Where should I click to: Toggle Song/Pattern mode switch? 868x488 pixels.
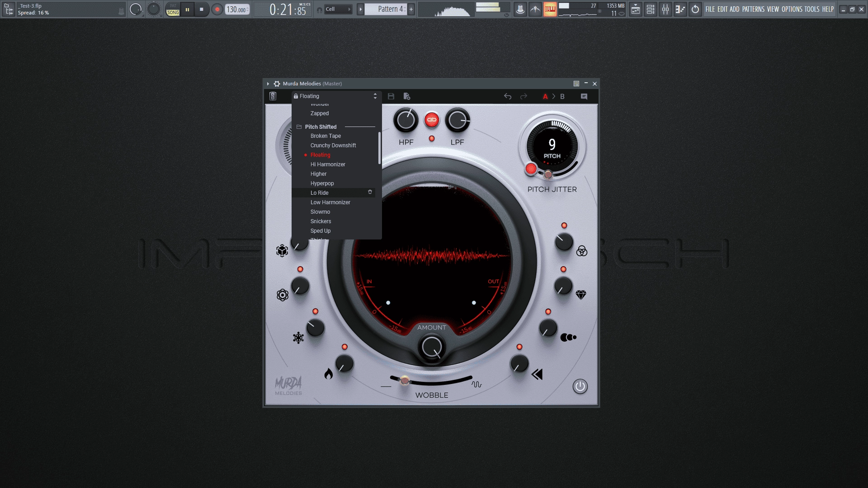coord(173,9)
